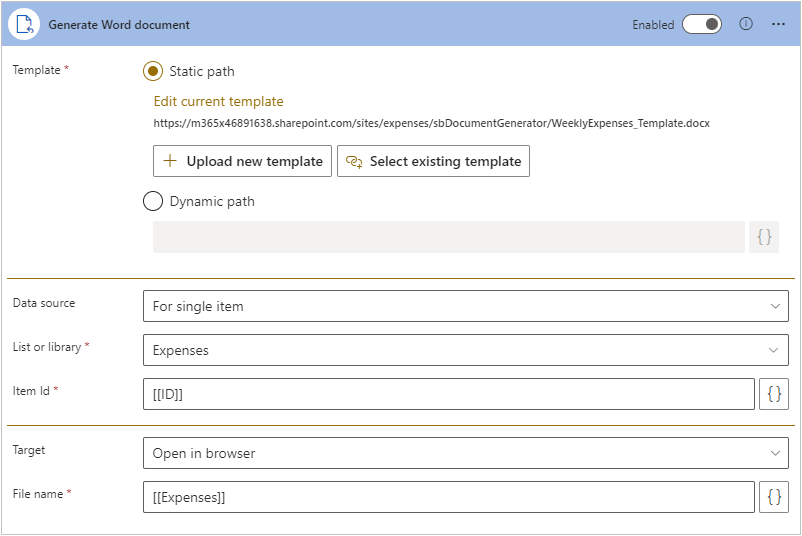
Task: Open the info icon in the header
Action: (x=746, y=24)
